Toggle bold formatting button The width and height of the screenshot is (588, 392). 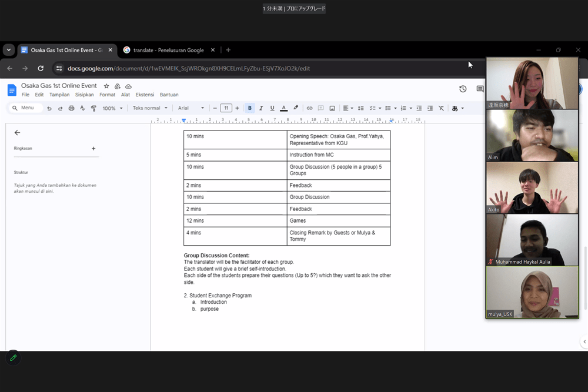[x=250, y=108]
